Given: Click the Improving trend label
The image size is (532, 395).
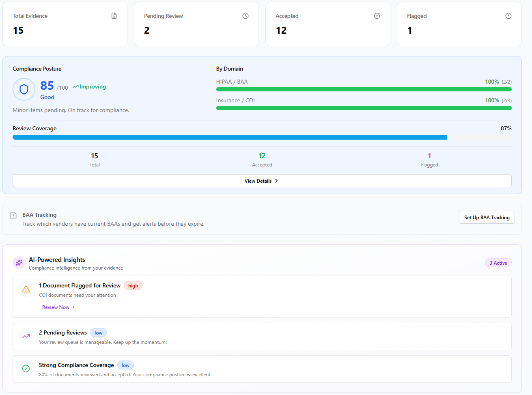Looking at the screenshot, I should [x=93, y=86].
